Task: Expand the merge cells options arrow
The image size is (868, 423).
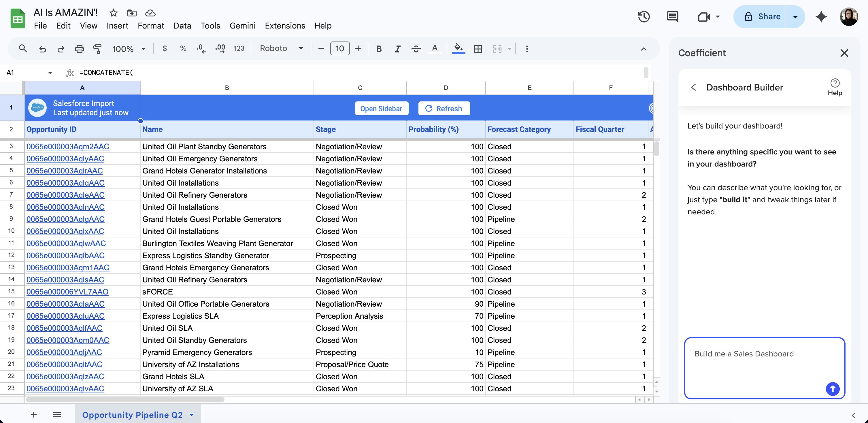Action: (510, 49)
